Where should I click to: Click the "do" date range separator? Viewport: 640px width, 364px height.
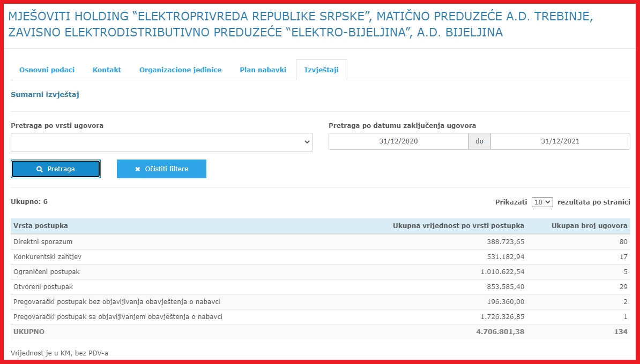pyautogui.click(x=479, y=141)
